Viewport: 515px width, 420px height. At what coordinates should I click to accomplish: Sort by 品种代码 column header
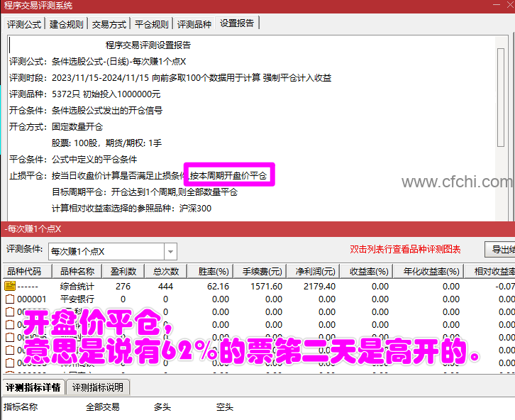tap(28, 271)
